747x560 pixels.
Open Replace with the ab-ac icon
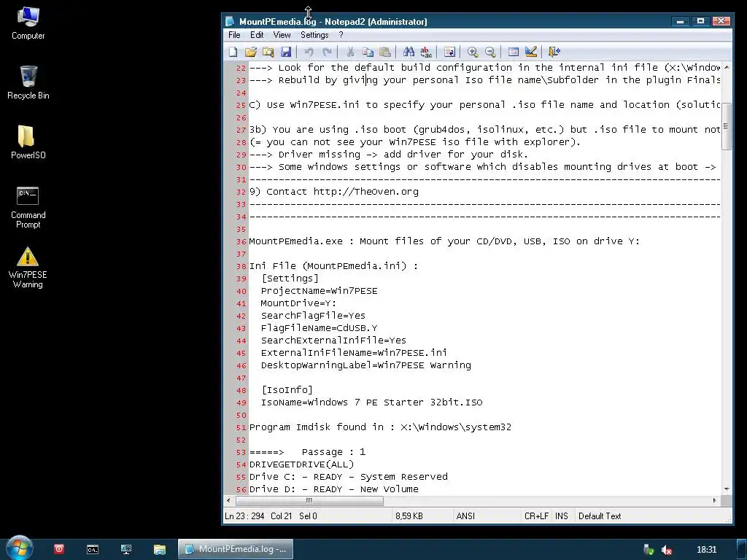pyautogui.click(x=426, y=52)
